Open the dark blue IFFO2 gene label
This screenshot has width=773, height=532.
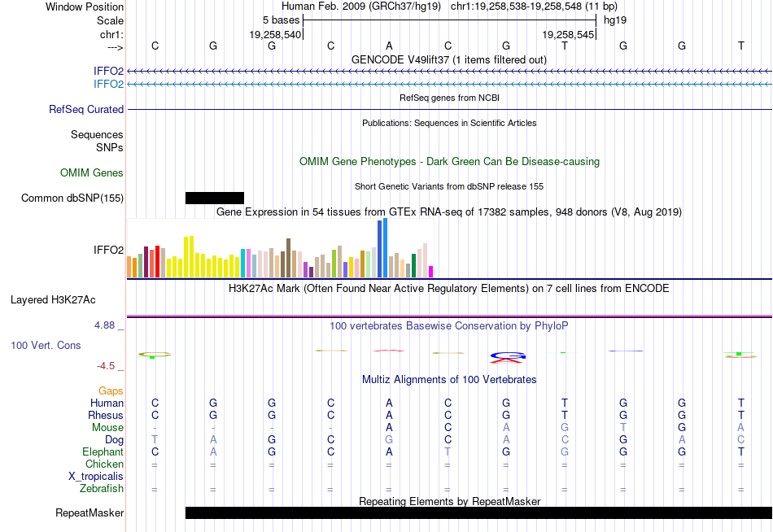click(108, 71)
